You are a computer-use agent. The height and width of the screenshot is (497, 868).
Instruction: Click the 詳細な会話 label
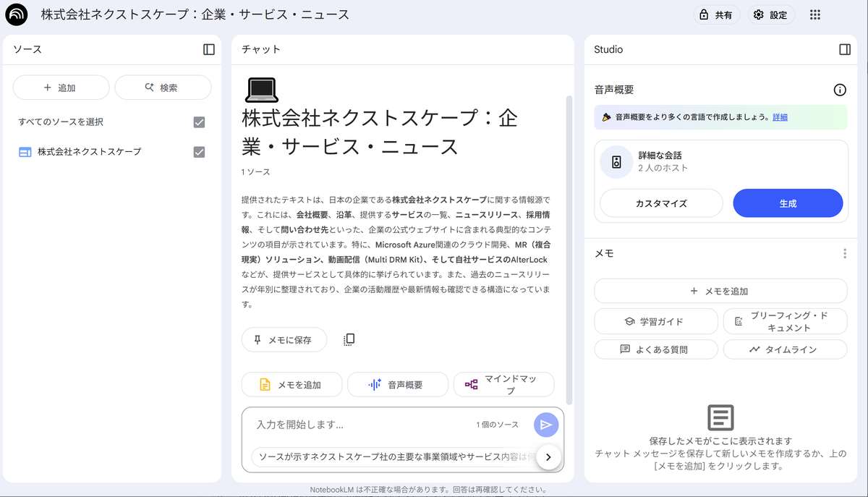point(660,156)
